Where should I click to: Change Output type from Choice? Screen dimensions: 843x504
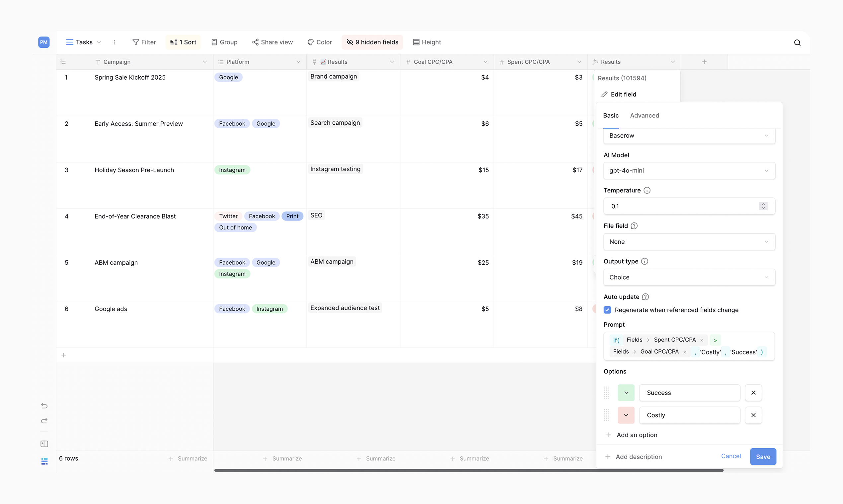pyautogui.click(x=689, y=277)
